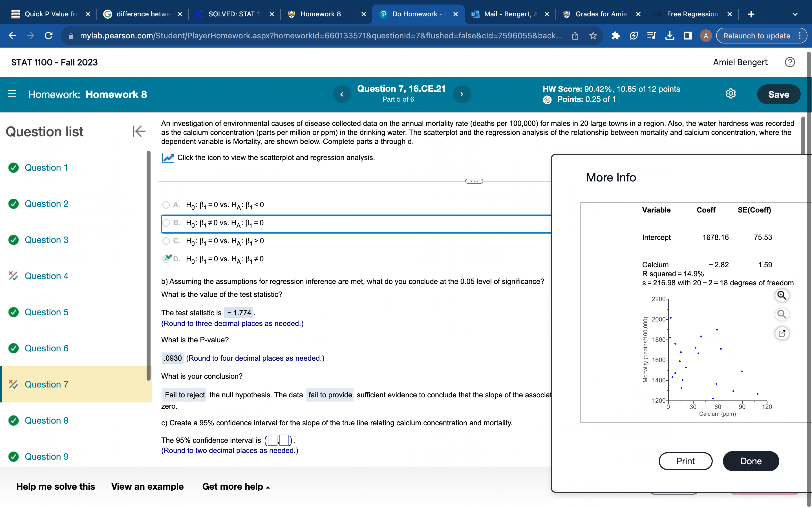Switch to the 'Quick P Value' tab
This screenshot has height=508, width=812.
tap(50, 14)
